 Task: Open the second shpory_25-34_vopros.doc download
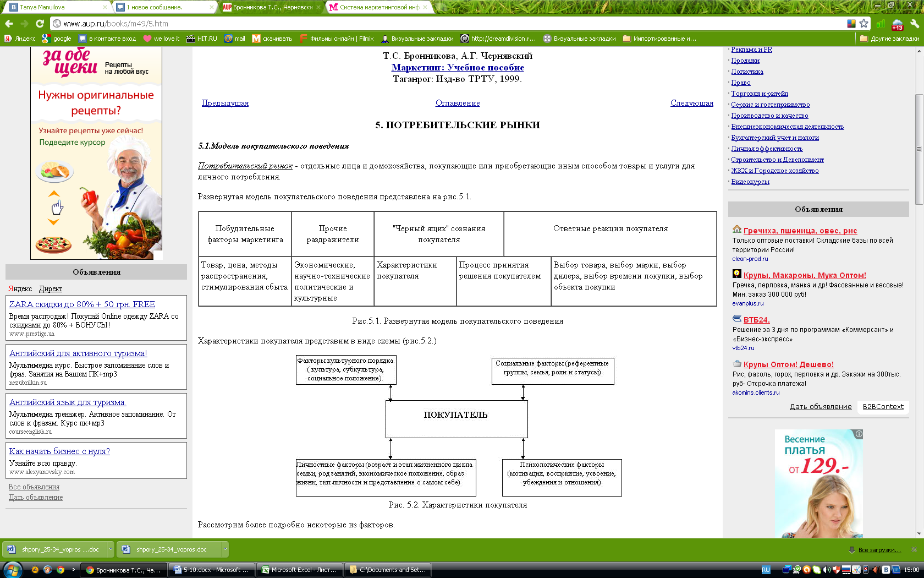169,549
